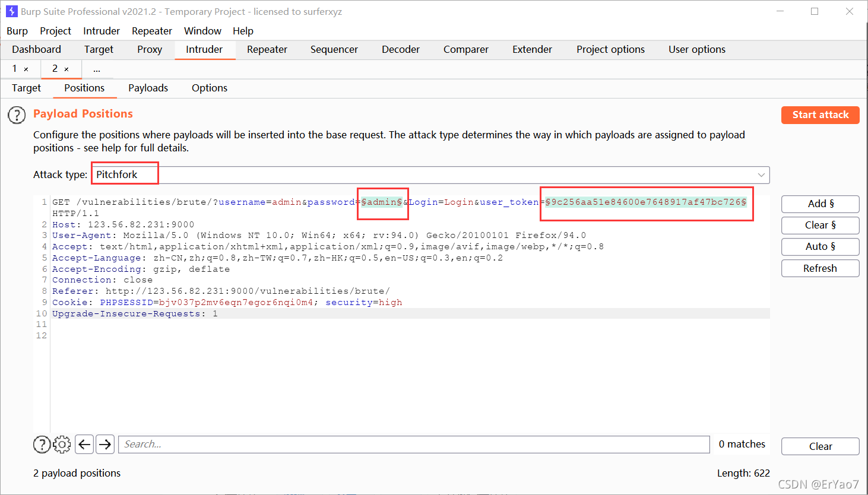
Task: Click the Burp Suite logo icon
Action: point(11,11)
